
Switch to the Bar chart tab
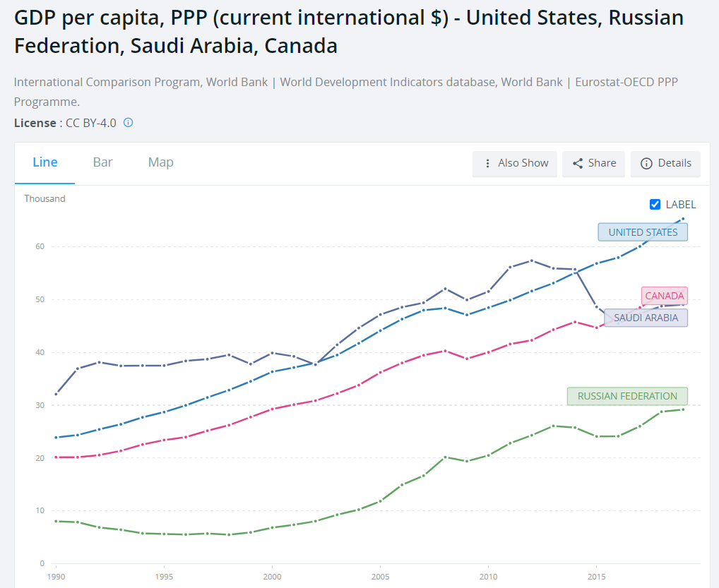(x=102, y=162)
